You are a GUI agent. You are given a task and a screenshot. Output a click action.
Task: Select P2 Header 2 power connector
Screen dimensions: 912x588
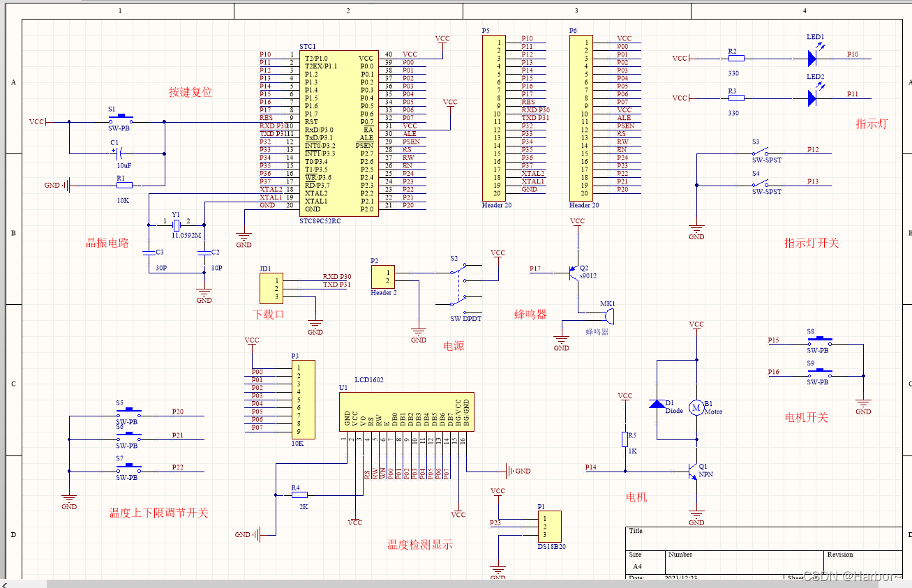click(382, 277)
